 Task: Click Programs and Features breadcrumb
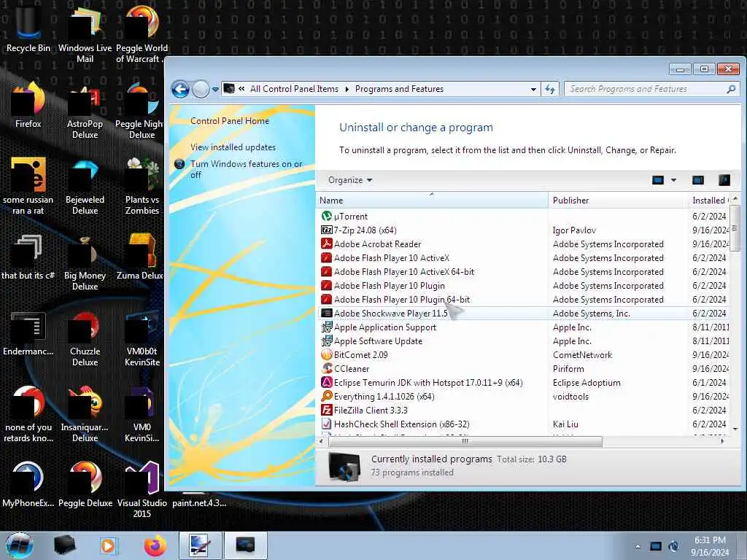pos(399,89)
